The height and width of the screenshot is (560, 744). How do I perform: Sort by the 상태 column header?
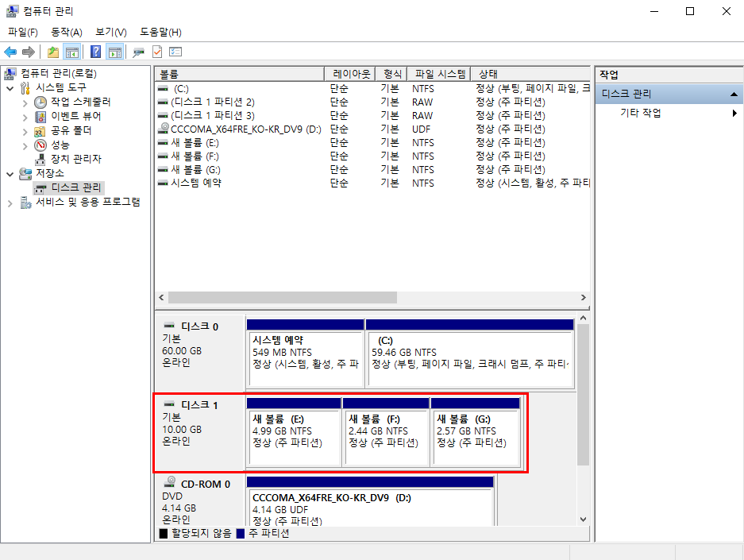[530, 74]
